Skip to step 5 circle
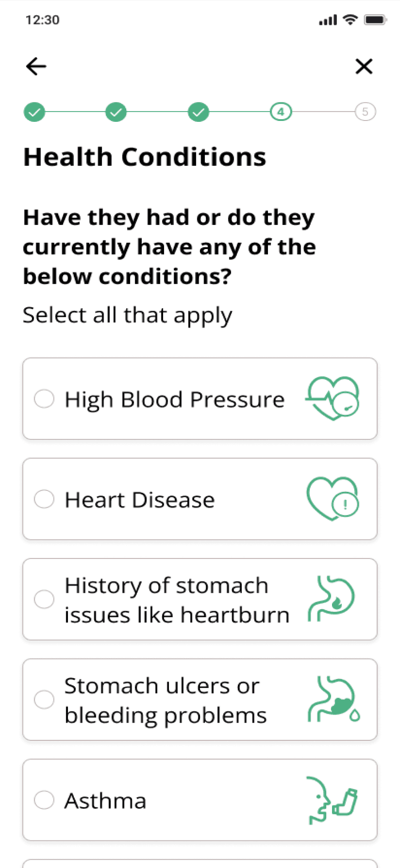400x868 pixels. pos(365,112)
